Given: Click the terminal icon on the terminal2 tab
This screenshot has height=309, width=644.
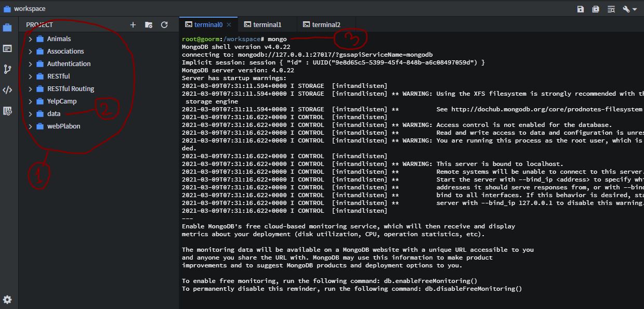Looking at the screenshot, I should (307, 24).
